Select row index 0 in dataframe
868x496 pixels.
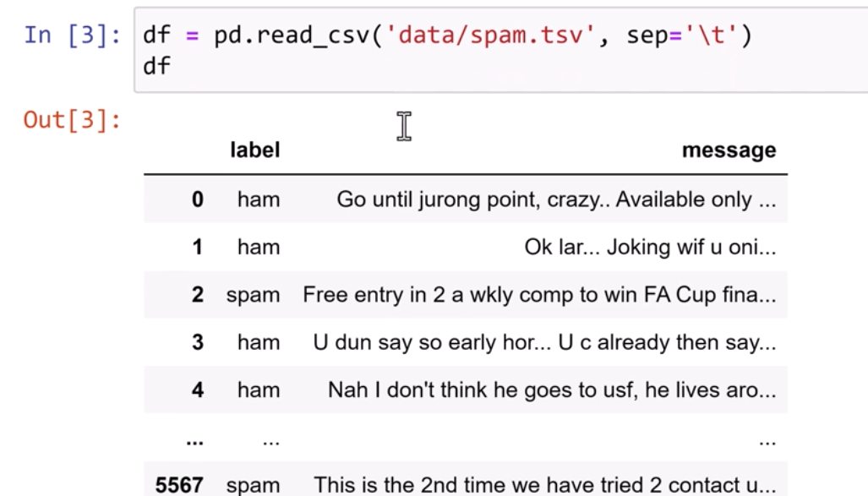(x=198, y=199)
